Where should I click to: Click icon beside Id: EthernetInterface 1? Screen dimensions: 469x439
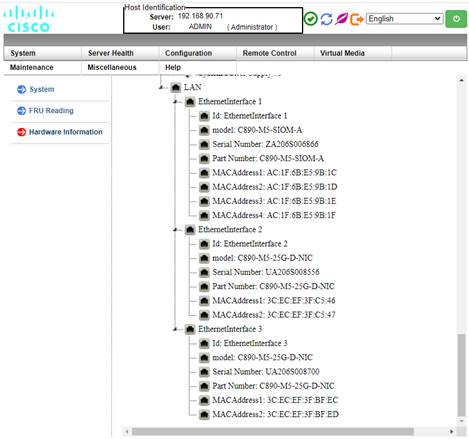pos(204,116)
